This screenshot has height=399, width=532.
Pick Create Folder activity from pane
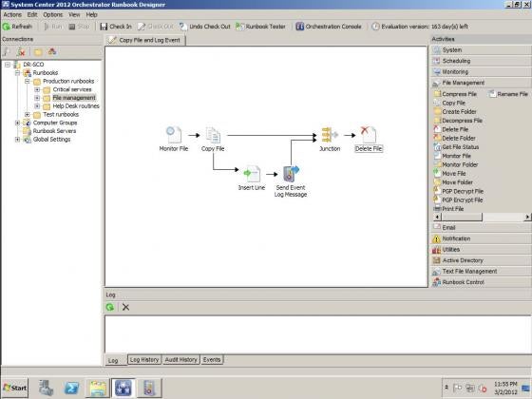455,112
